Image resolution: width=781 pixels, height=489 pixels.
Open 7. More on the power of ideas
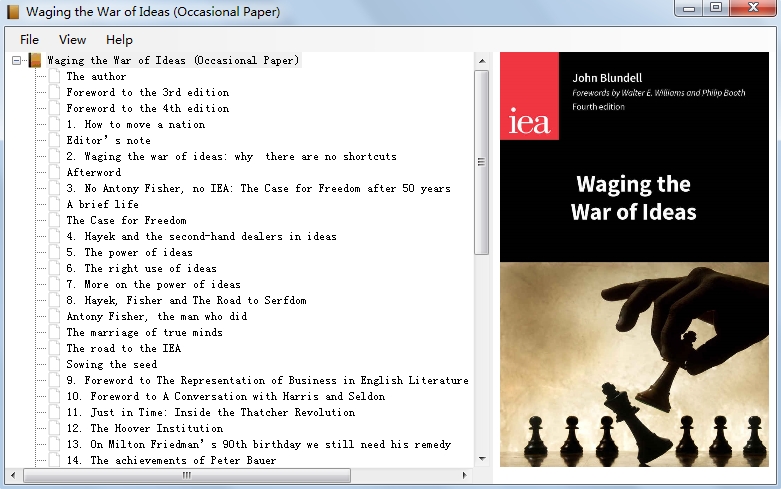pos(153,284)
